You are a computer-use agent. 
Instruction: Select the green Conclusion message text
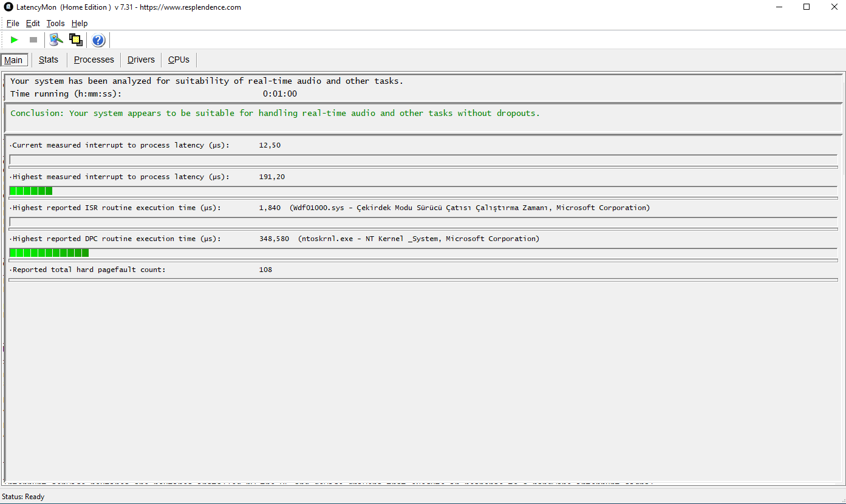point(275,113)
